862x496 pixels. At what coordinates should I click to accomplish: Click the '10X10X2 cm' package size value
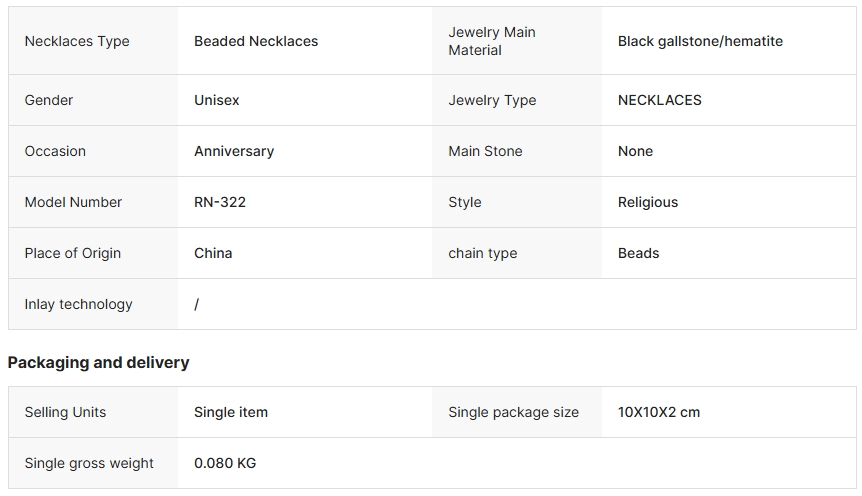click(659, 412)
